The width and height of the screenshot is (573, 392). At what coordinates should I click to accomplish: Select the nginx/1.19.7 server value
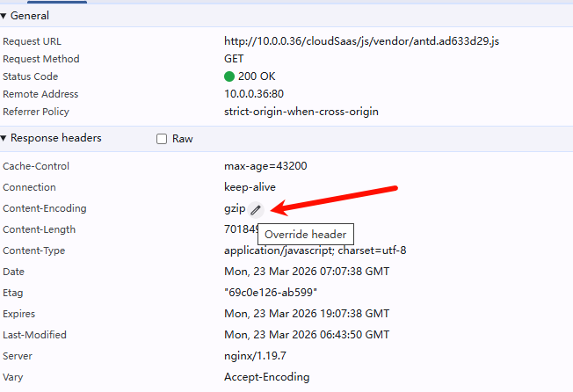coord(255,356)
